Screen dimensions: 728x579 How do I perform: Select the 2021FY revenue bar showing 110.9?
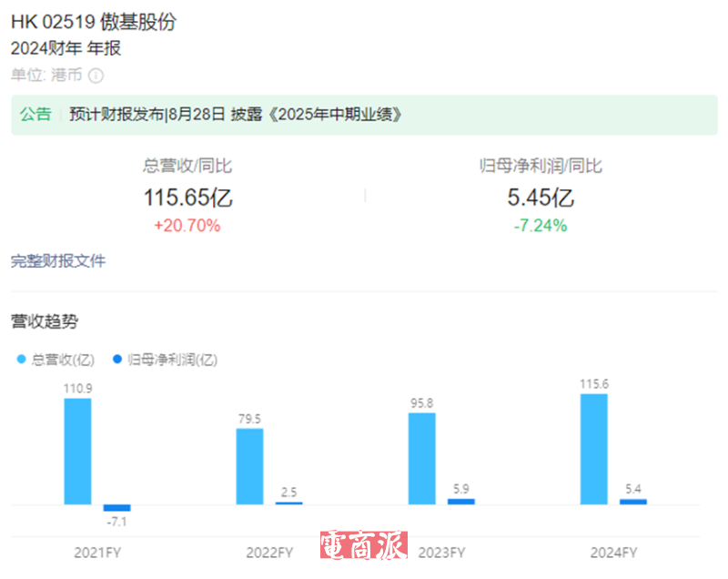click(77, 451)
